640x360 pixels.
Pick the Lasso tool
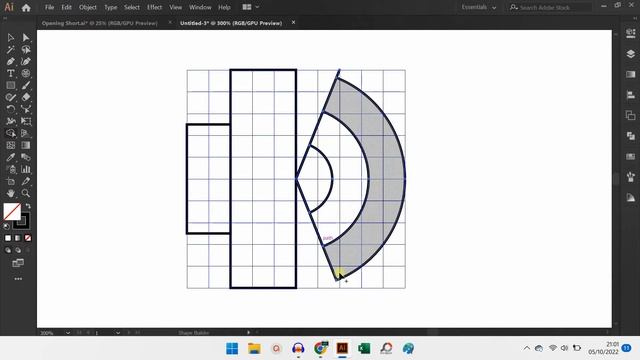pyautogui.click(x=26, y=50)
